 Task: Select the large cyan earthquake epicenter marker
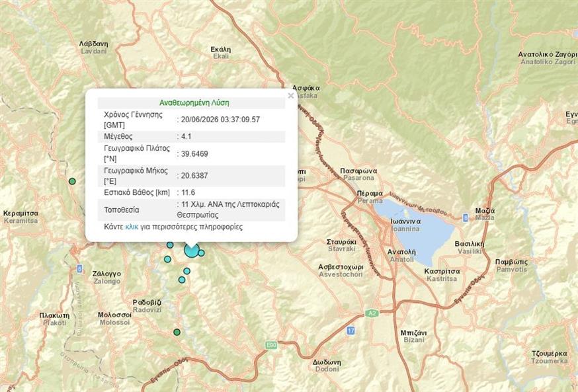pos(192,250)
